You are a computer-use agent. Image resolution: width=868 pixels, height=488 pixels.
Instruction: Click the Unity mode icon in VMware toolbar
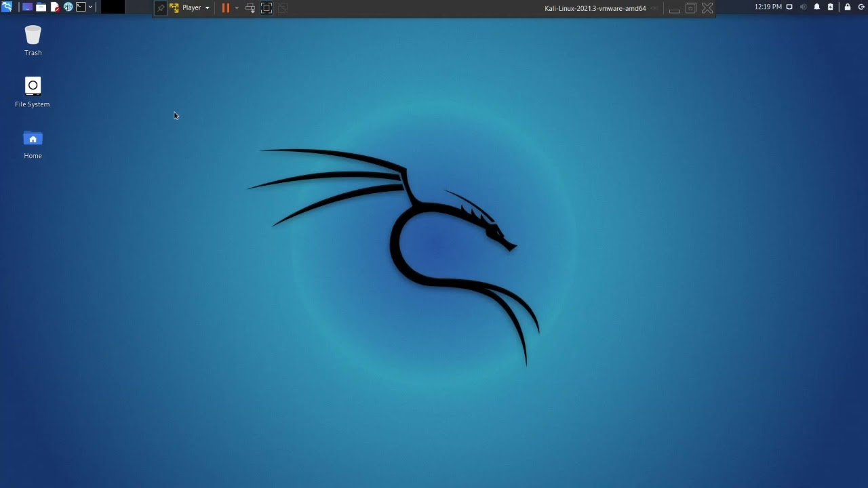(283, 8)
